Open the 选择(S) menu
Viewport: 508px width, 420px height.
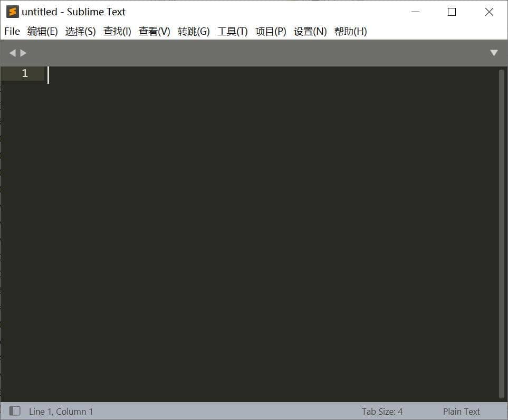pyautogui.click(x=80, y=31)
